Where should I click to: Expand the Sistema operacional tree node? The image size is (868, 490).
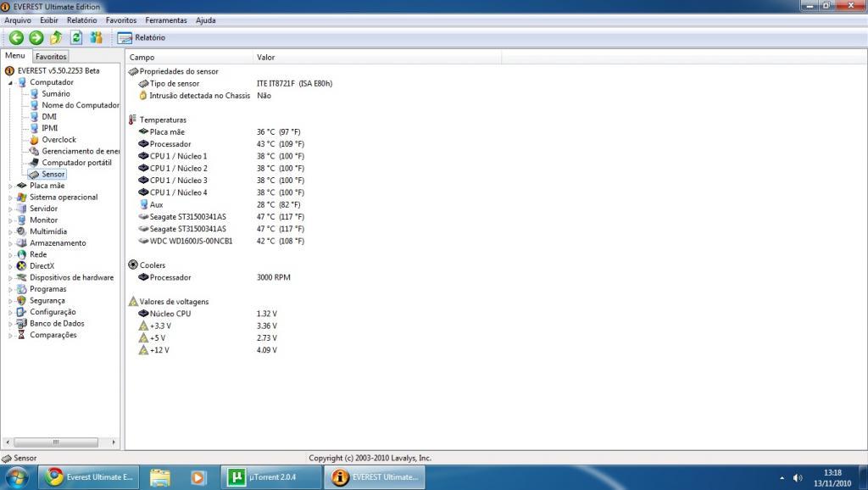coord(10,198)
